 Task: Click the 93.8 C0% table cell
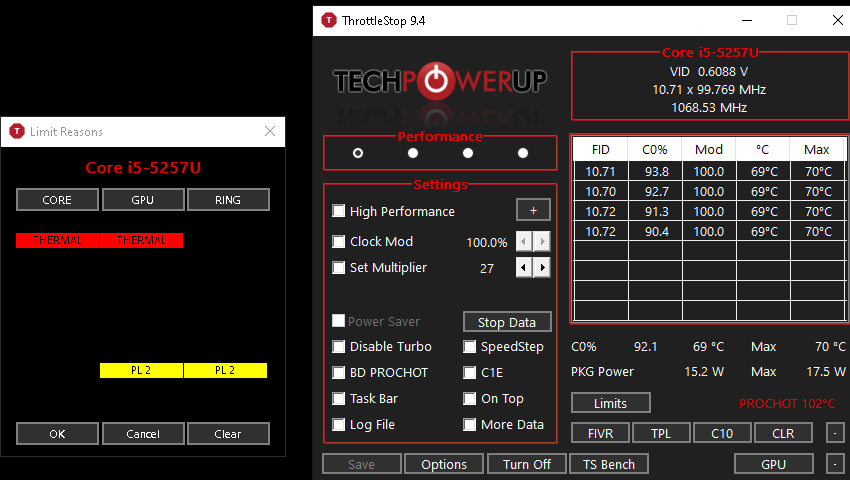tap(656, 171)
